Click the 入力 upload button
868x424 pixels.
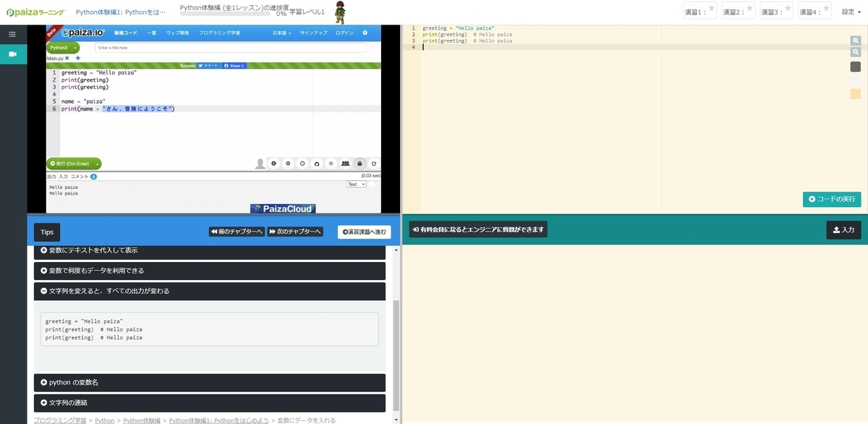[843, 230]
